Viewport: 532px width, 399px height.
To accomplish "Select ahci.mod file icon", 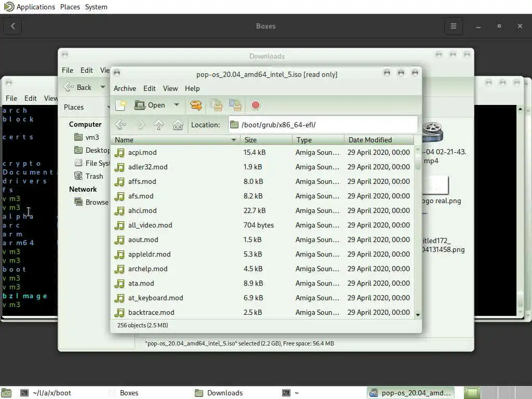I will coord(119,211).
